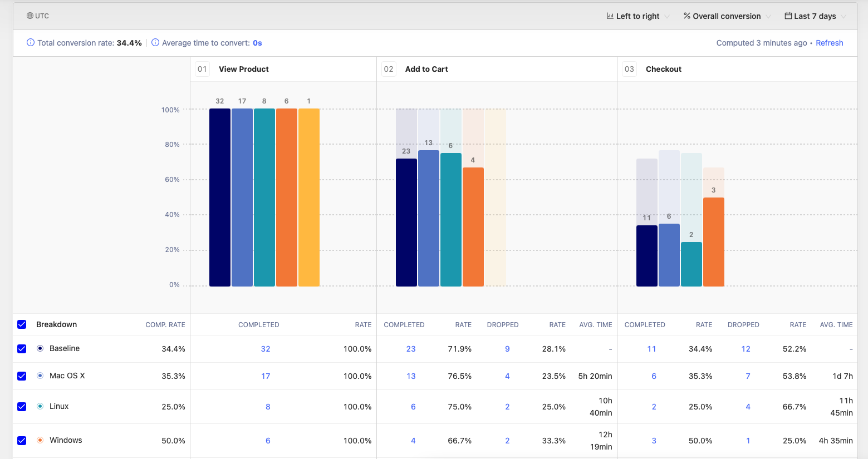868x459 pixels.
Task: Open the Overall conversion dropdown
Action: pos(727,16)
